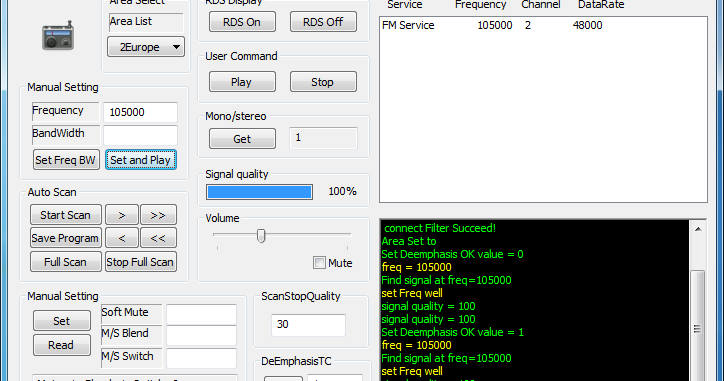
Task: Click the Signal quality progress bar
Action: click(x=259, y=192)
